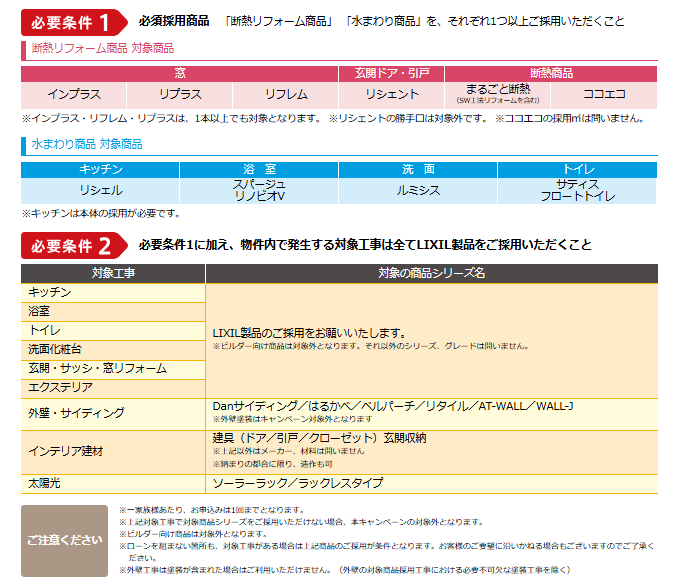Click the 洗面 blue header

[x=418, y=169]
